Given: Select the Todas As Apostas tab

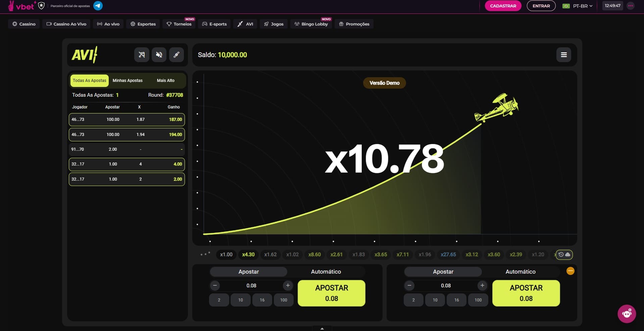Looking at the screenshot, I should (x=89, y=81).
